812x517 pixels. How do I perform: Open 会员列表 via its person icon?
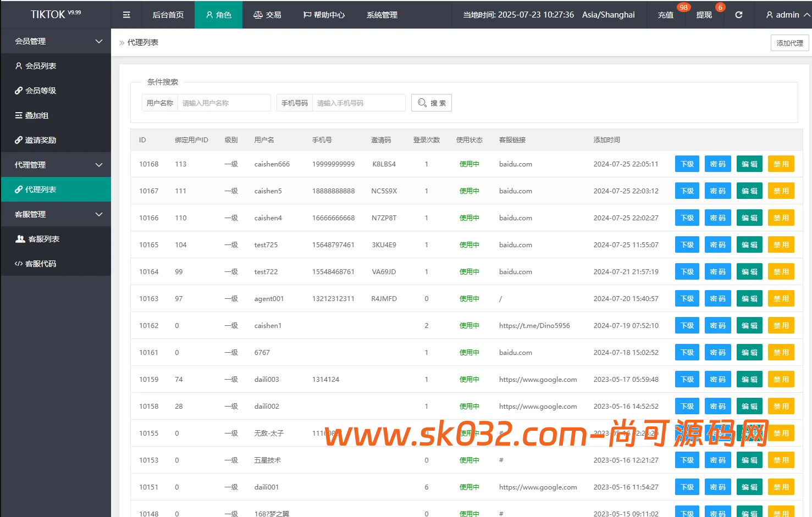tap(18, 65)
